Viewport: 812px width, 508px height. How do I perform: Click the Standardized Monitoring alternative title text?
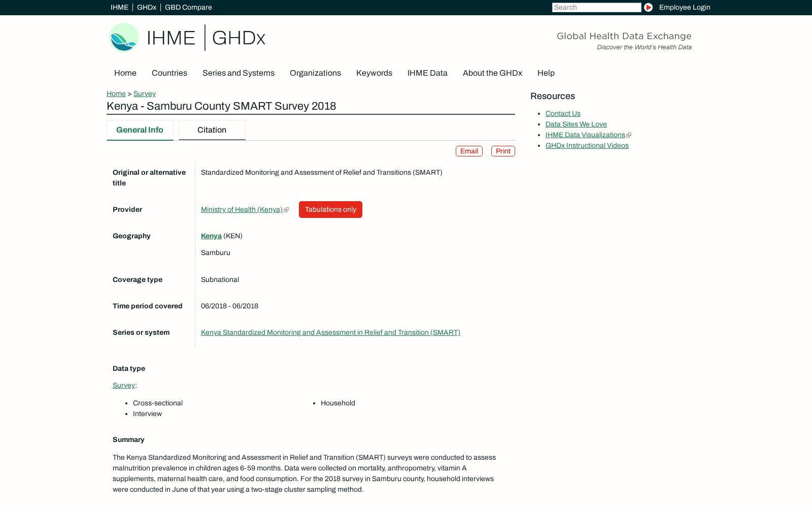[322, 172]
